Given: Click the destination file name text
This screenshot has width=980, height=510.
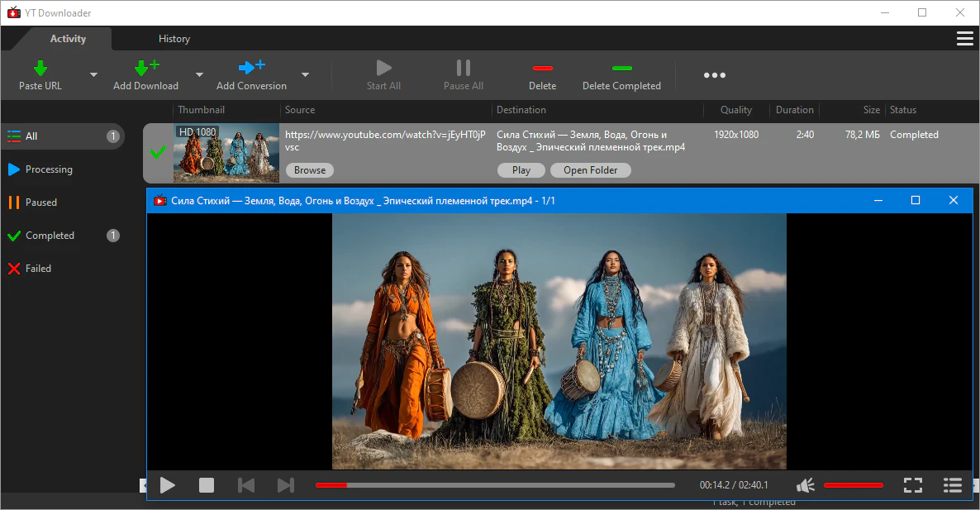Looking at the screenshot, I should pos(591,141).
